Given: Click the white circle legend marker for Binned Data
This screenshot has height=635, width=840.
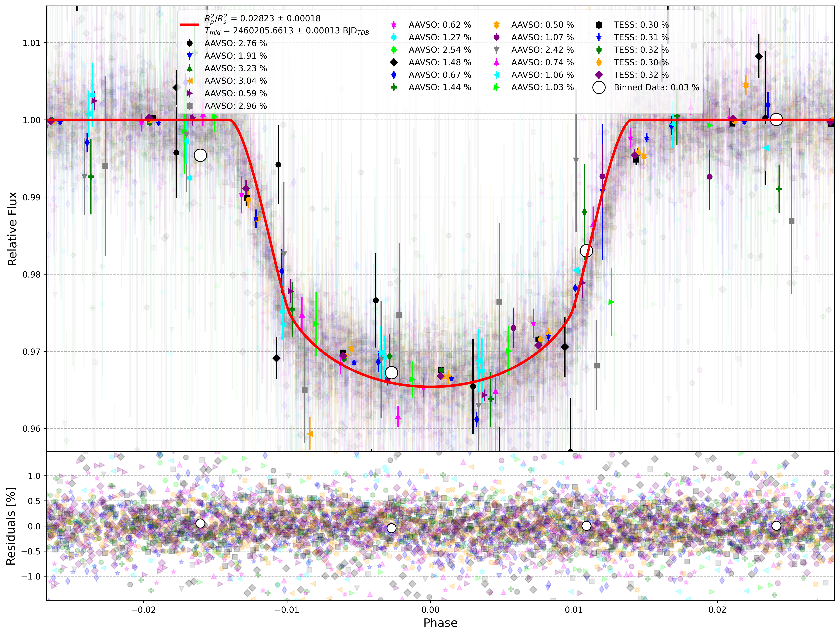Looking at the screenshot, I should click(x=599, y=87).
